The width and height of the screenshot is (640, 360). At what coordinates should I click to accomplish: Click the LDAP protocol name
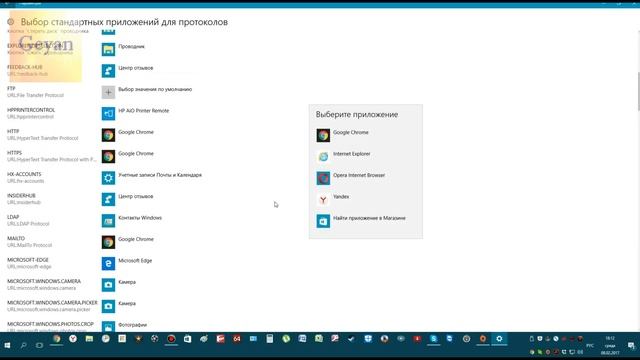(13, 217)
